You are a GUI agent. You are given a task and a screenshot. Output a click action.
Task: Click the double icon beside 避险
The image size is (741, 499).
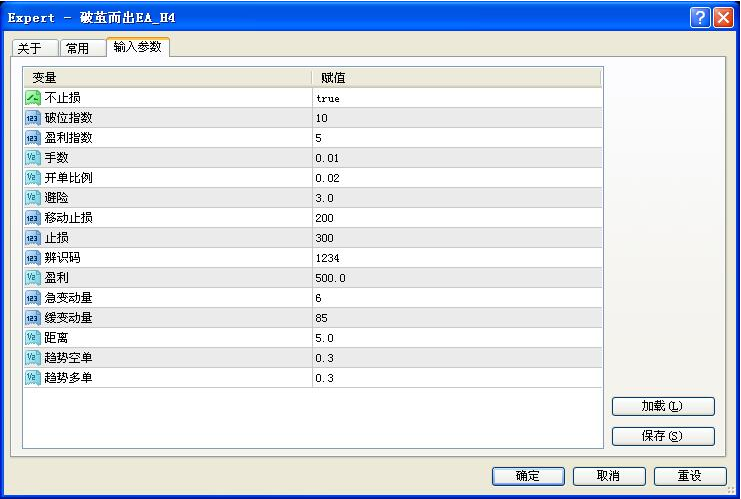pyautogui.click(x=33, y=198)
